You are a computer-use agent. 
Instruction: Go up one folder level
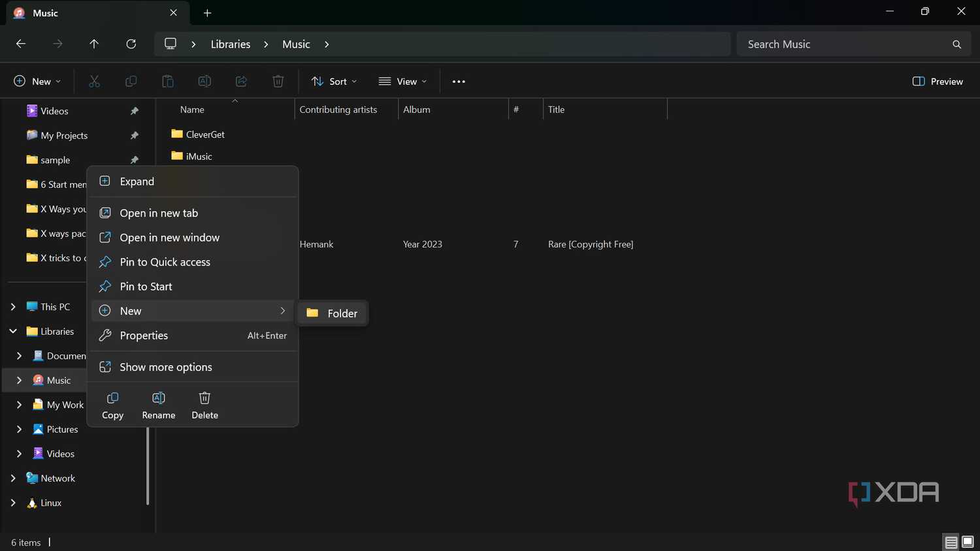(94, 44)
